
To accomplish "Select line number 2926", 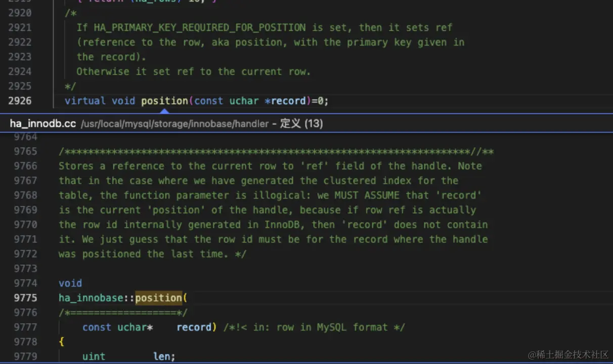I will (x=20, y=101).
